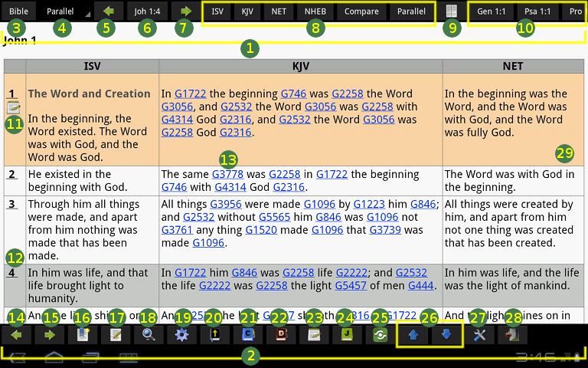Click the ISV text 'life brought light to humanity.'

pyautogui.click(x=76, y=292)
